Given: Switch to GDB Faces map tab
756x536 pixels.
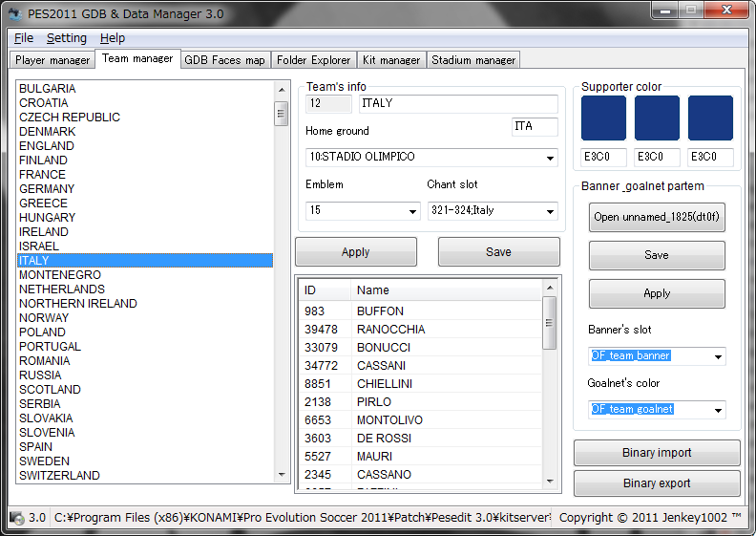Looking at the screenshot, I should click(x=224, y=60).
